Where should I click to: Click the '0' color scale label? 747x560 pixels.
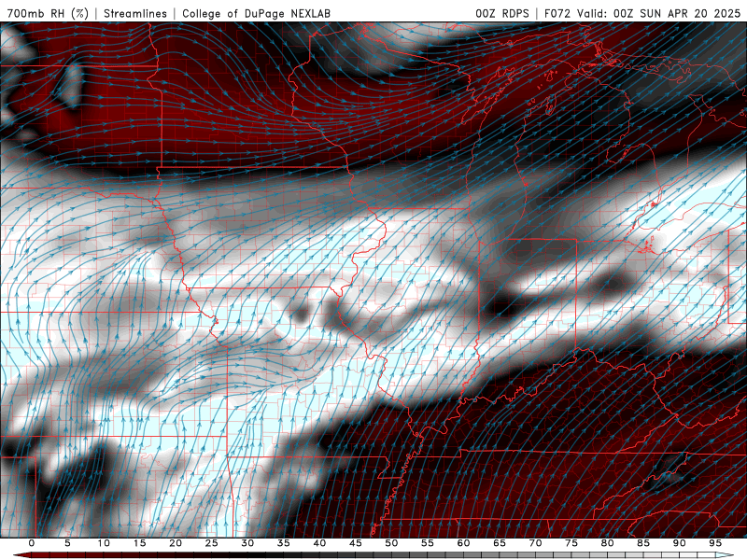(x=32, y=543)
